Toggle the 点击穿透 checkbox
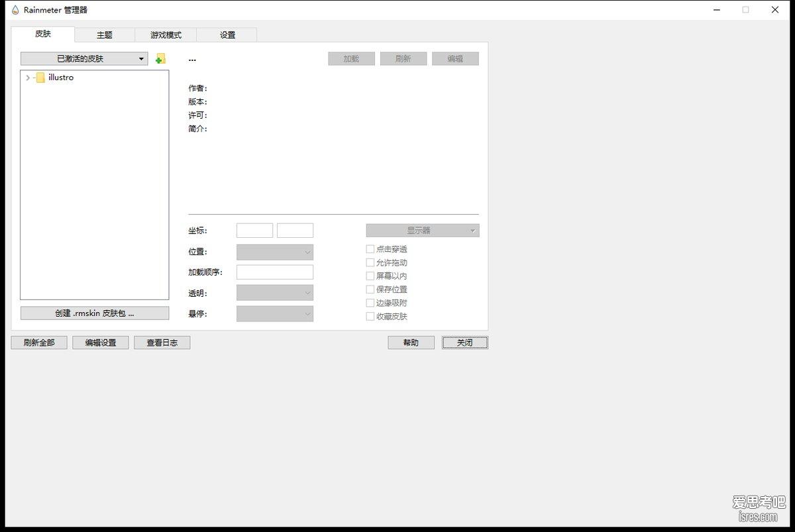 [370, 249]
